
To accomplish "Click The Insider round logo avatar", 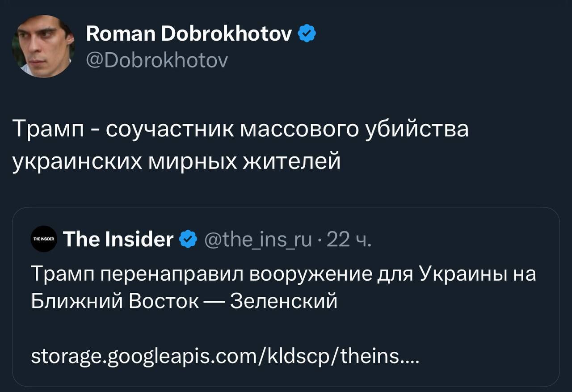I will tap(44, 240).
